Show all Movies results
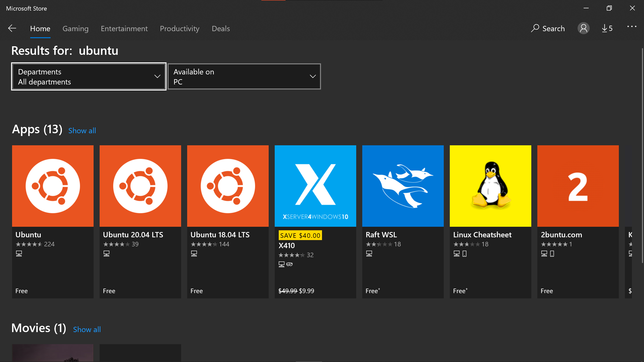 pos(87,330)
